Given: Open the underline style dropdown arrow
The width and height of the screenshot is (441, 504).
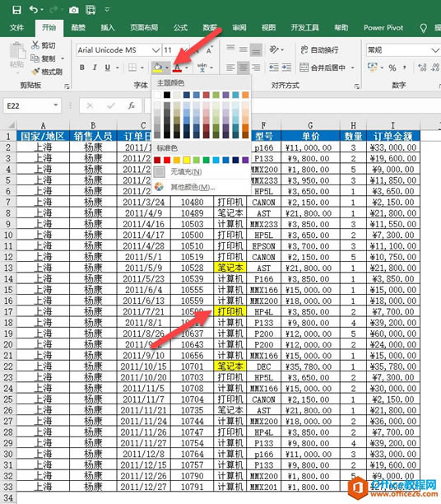Looking at the screenshot, I should (117, 68).
